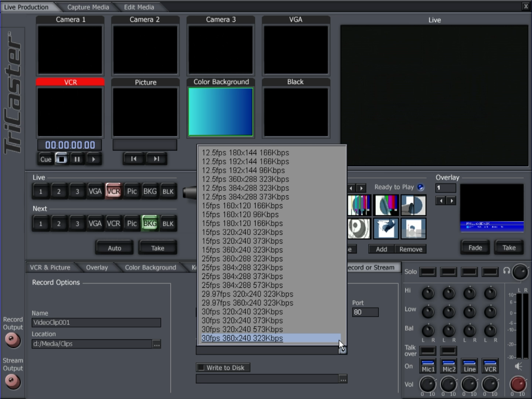Start VCR playback with the play button

tap(93, 159)
